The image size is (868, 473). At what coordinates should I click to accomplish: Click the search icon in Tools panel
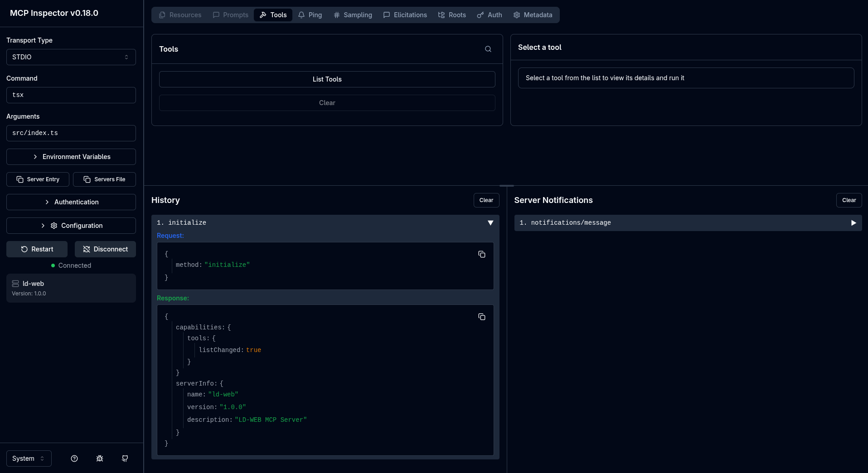(488, 49)
